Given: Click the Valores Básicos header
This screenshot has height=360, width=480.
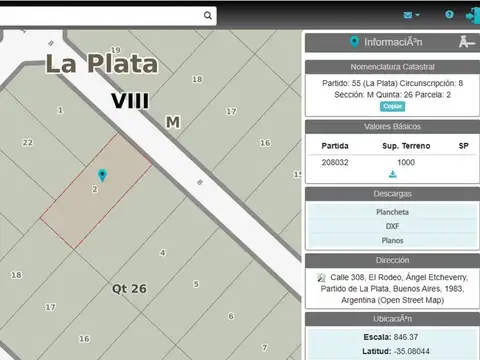Looking at the screenshot, I should click(x=392, y=127).
